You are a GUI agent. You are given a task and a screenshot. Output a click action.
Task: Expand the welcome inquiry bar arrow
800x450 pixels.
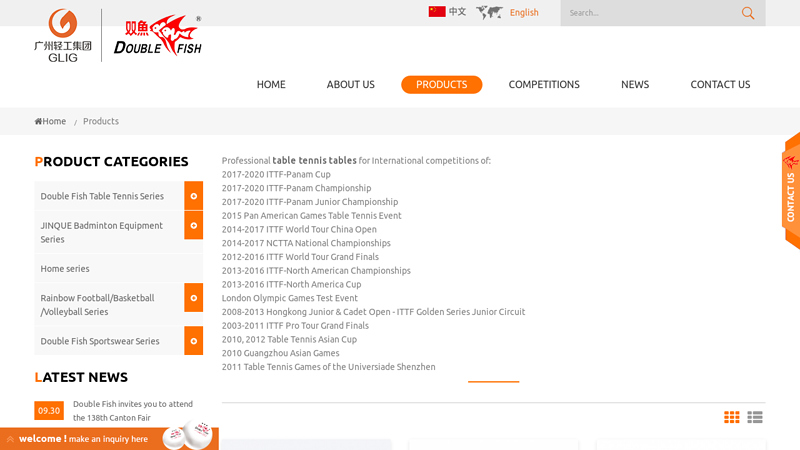pyautogui.click(x=10, y=439)
